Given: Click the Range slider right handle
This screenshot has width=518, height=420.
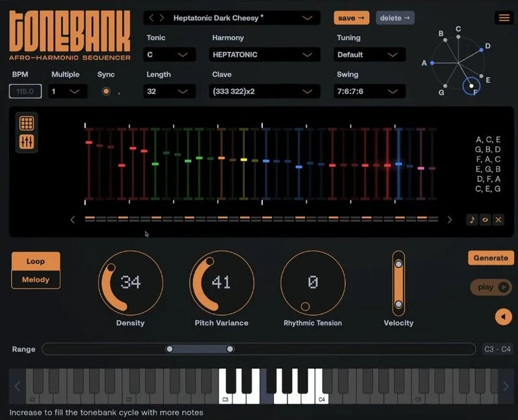Looking at the screenshot, I should 230,349.
